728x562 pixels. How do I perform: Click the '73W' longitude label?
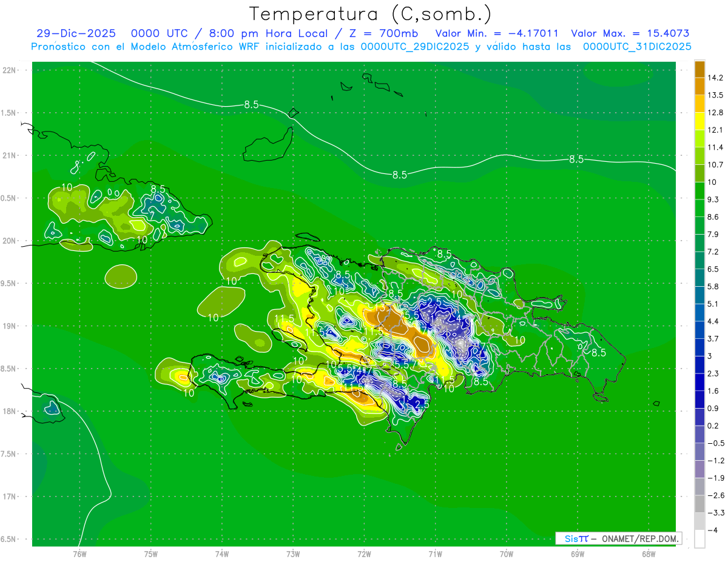[x=293, y=554]
